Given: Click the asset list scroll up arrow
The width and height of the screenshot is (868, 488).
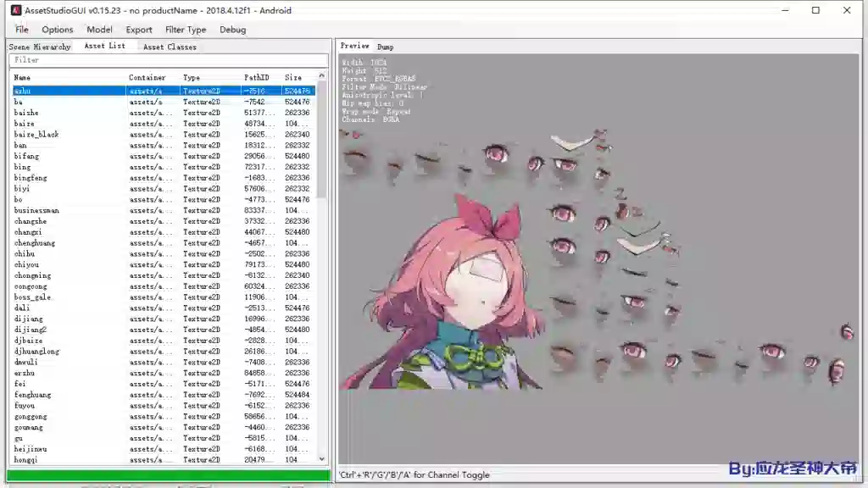Looking at the screenshot, I should [321, 75].
